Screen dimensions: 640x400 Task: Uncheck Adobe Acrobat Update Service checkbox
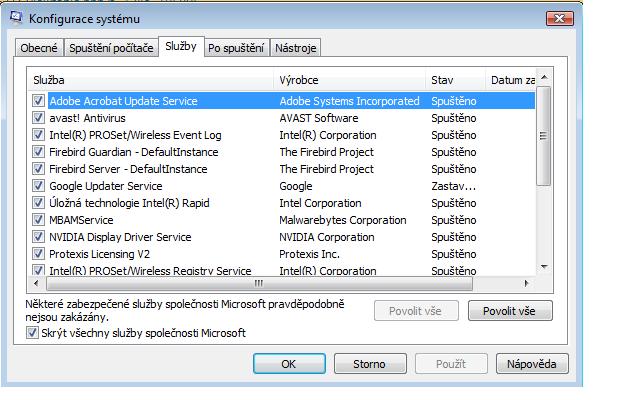click(x=38, y=101)
